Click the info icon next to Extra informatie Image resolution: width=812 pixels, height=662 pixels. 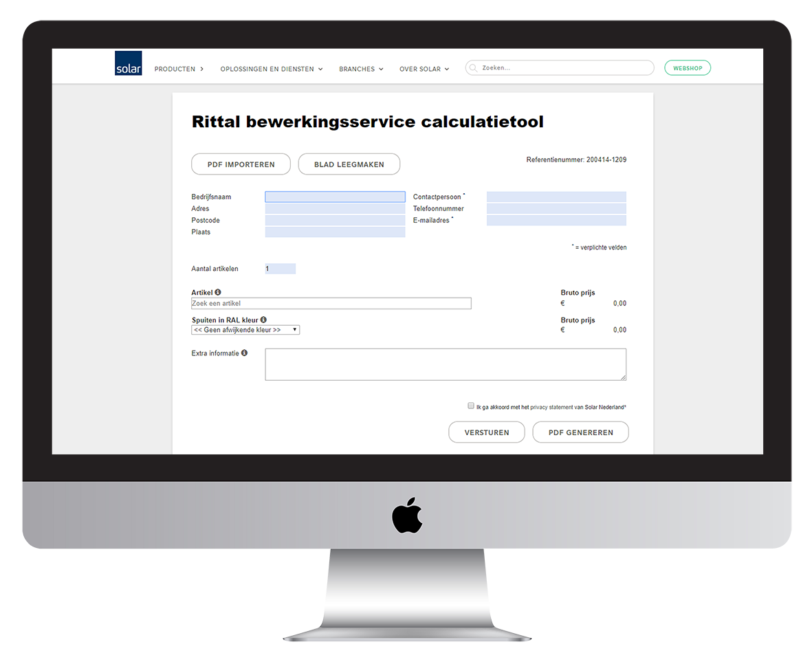pyautogui.click(x=245, y=353)
